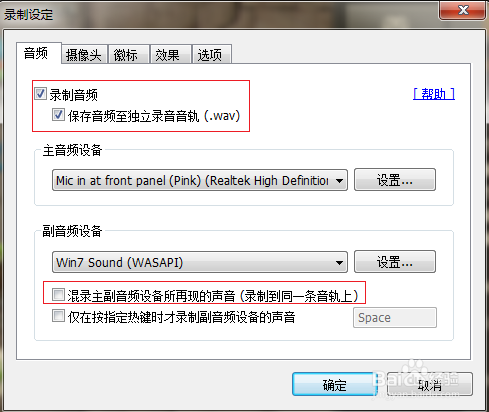Image resolution: width=489 pixels, height=412 pixels.
Task: Go to the 选项 tab
Action: [x=212, y=54]
